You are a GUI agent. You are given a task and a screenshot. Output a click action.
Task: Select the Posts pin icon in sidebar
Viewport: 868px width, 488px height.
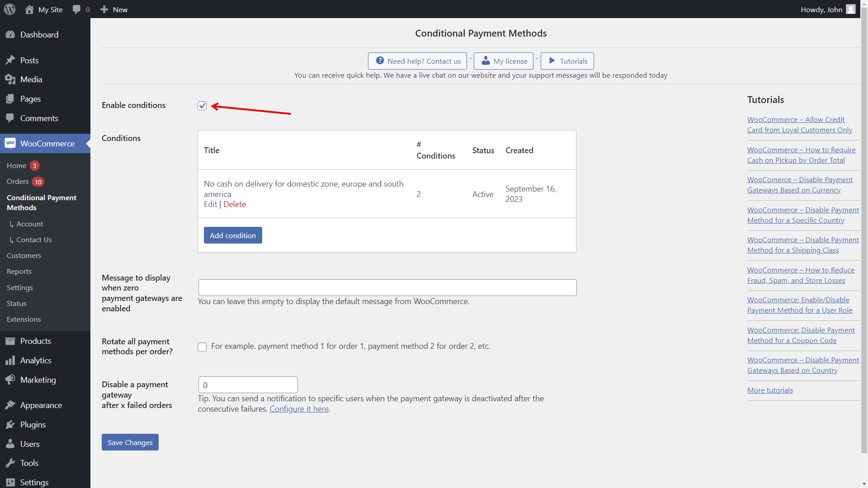pos(10,60)
